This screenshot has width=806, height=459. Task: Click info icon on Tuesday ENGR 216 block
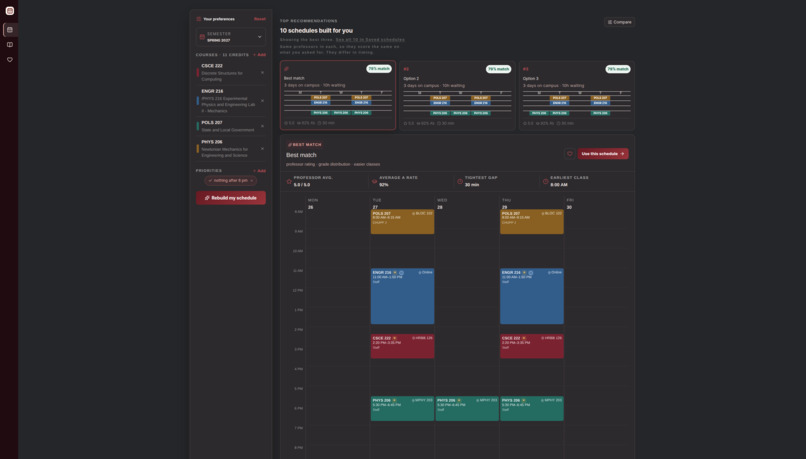401,273
